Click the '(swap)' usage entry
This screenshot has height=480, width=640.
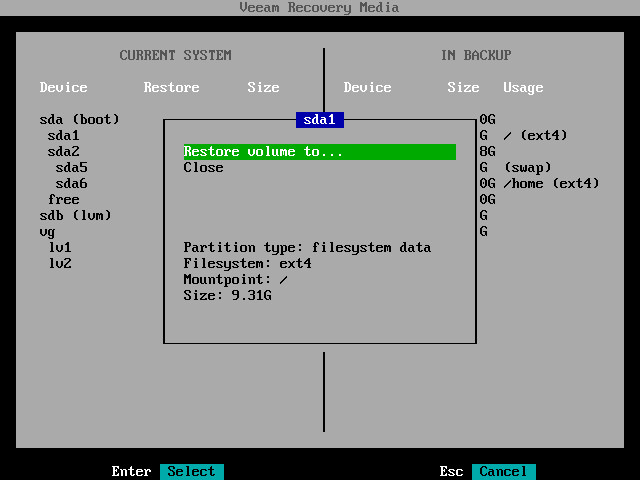click(528, 168)
